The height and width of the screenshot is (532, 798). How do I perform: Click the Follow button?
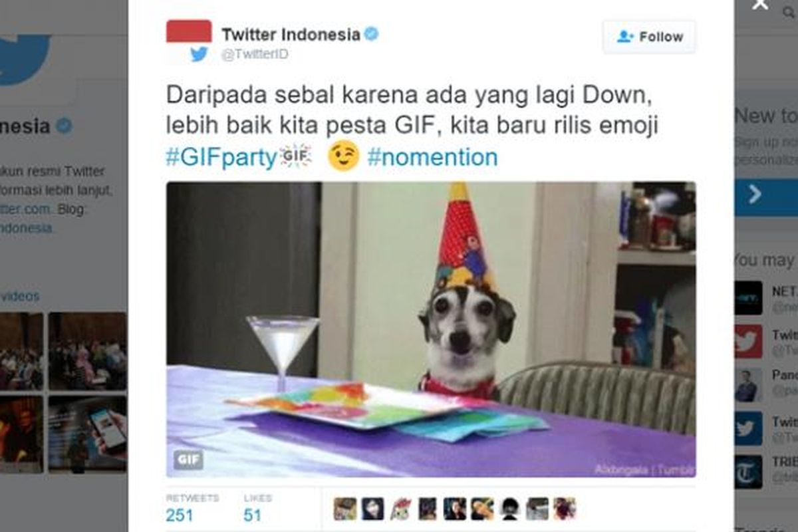(649, 37)
